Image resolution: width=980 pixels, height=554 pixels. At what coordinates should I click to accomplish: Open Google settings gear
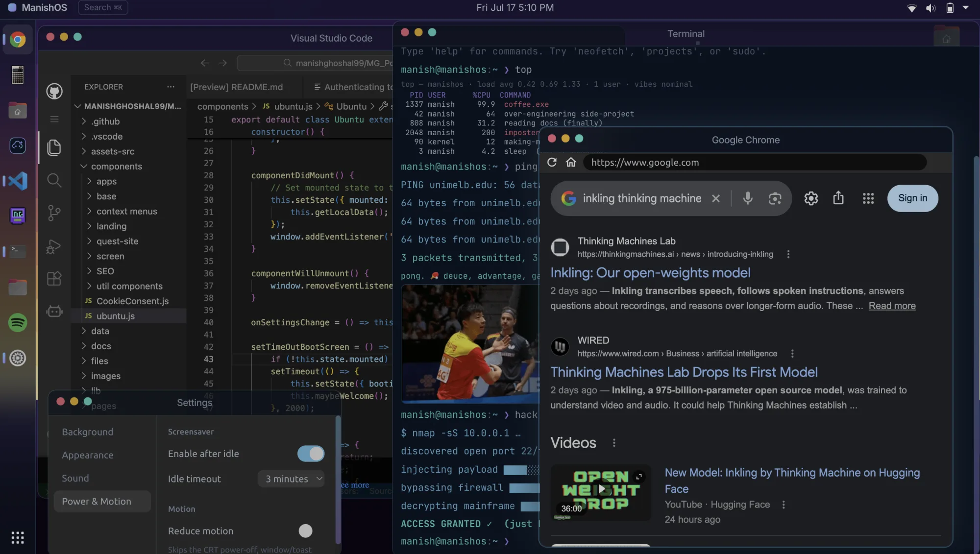point(811,198)
